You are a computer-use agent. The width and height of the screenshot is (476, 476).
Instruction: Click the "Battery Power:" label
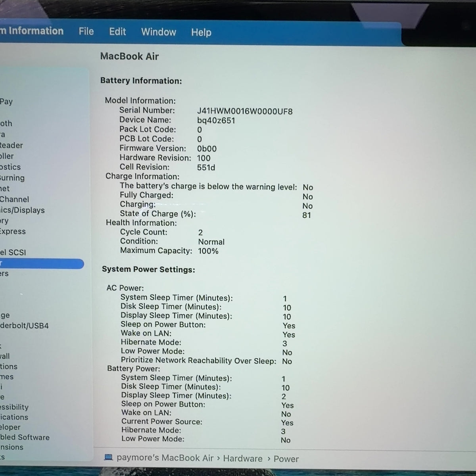coord(134,369)
